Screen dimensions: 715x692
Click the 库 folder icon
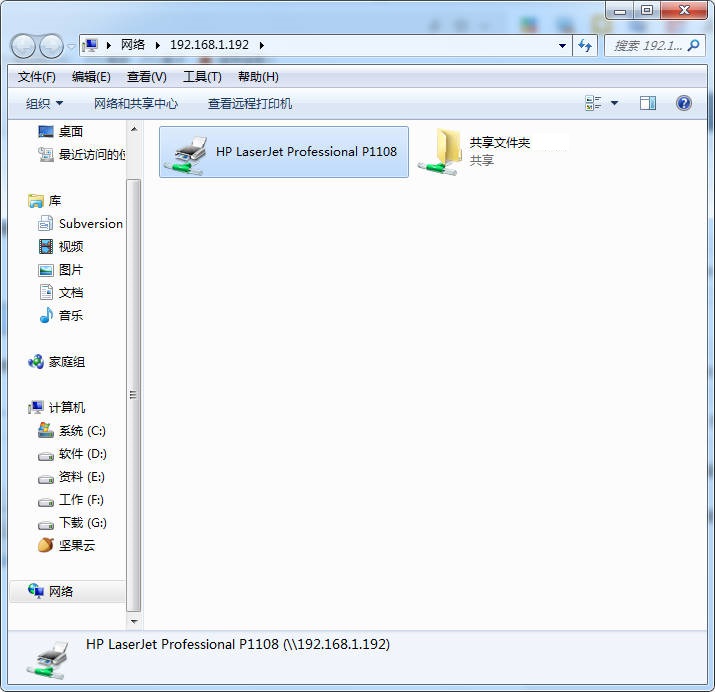pyautogui.click(x=36, y=201)
